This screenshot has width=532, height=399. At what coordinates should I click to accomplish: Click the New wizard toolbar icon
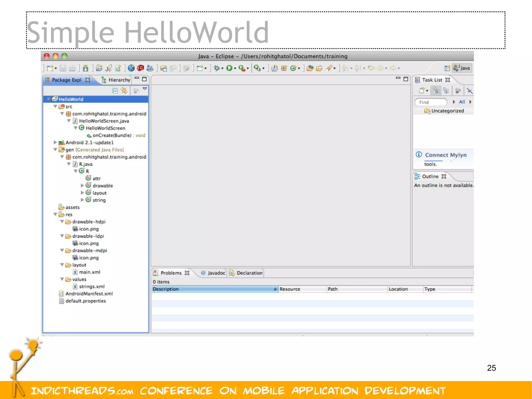(50, 68)
